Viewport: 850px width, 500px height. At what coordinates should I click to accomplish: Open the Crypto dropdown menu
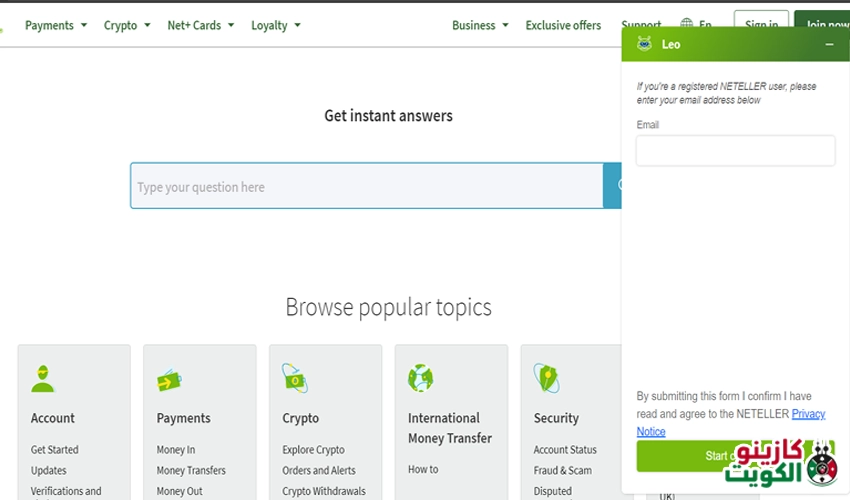click(x=127, y=25)
